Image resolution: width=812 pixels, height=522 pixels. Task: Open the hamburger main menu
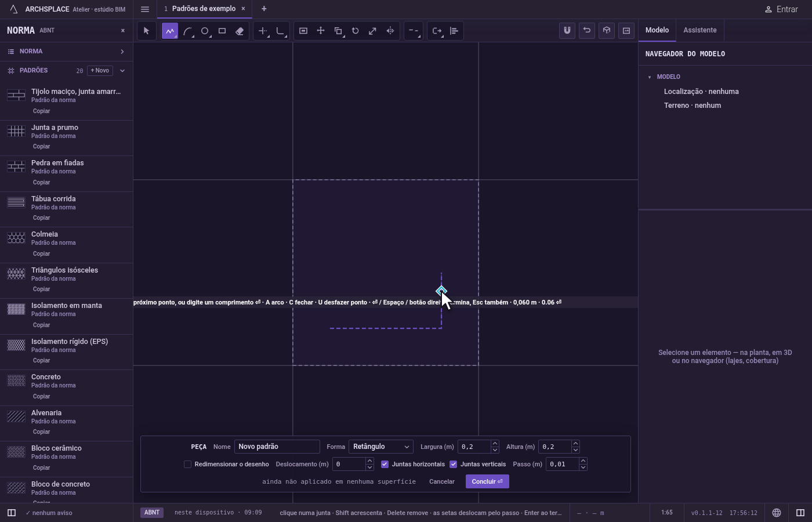click(145, 9)
